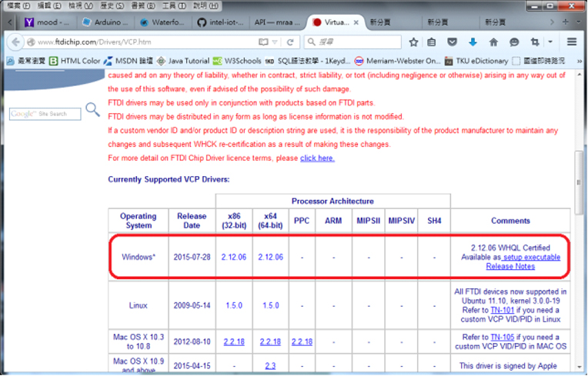Click the magnifier next to Google Site Search
Screen dimensions: 588x376
[92, 109]
